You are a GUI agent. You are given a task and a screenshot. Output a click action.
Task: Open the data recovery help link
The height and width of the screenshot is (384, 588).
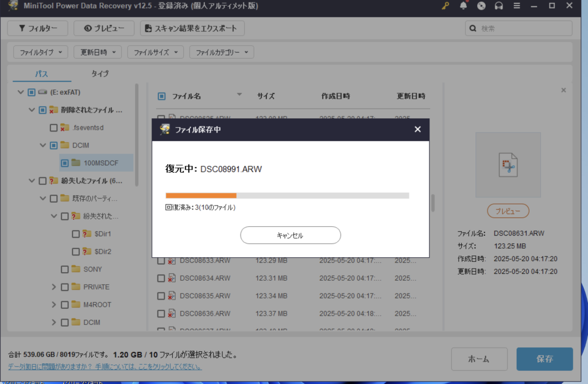(105, 366)
